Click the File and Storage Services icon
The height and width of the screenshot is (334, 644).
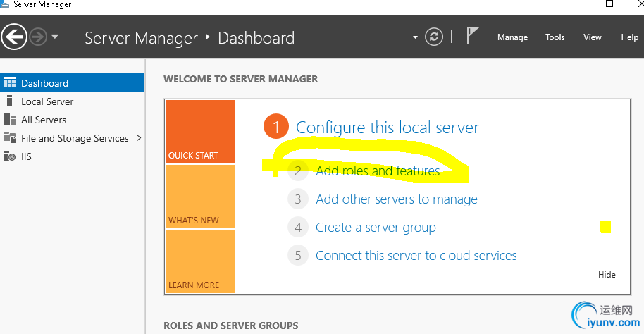[x=10, y=137]
